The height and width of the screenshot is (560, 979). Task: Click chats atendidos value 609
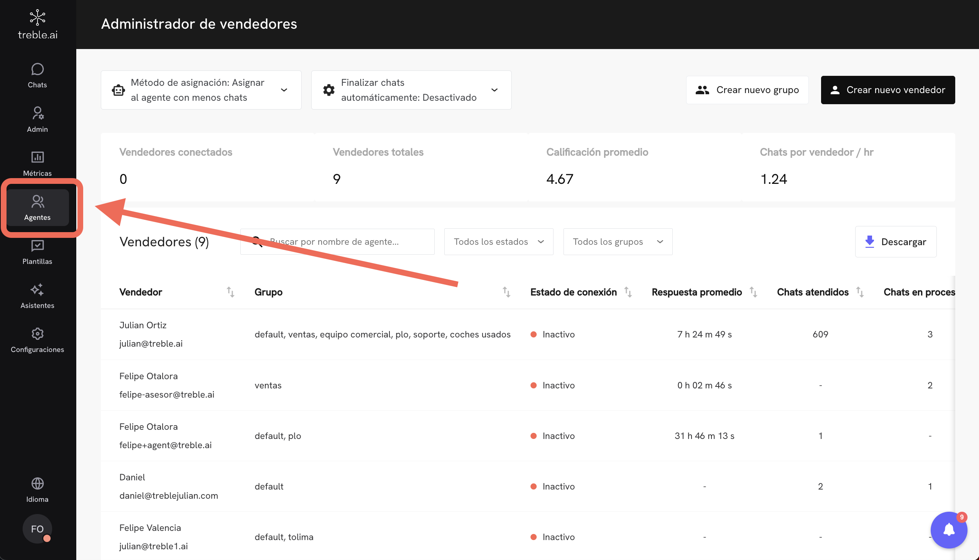820,334
